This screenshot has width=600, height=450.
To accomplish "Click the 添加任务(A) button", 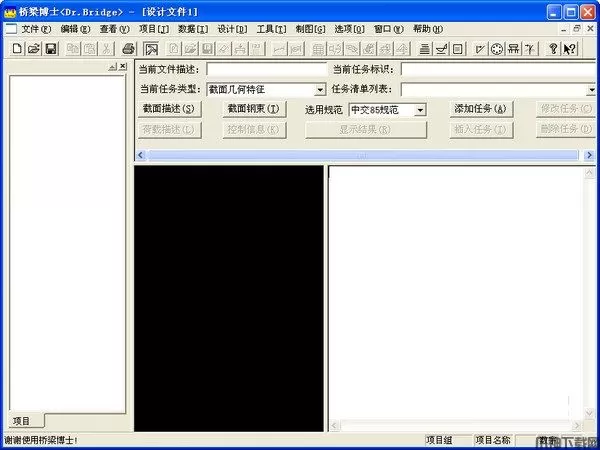I will (481, 109).
